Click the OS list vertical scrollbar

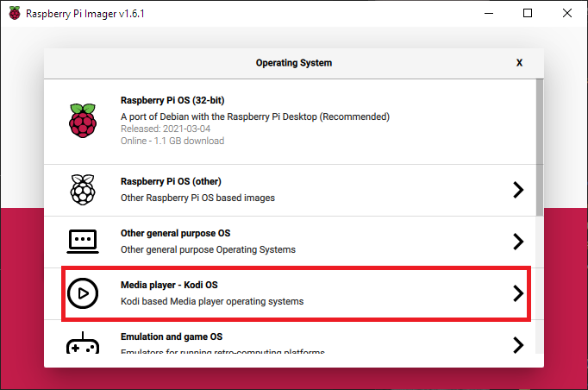click(540, 147)
